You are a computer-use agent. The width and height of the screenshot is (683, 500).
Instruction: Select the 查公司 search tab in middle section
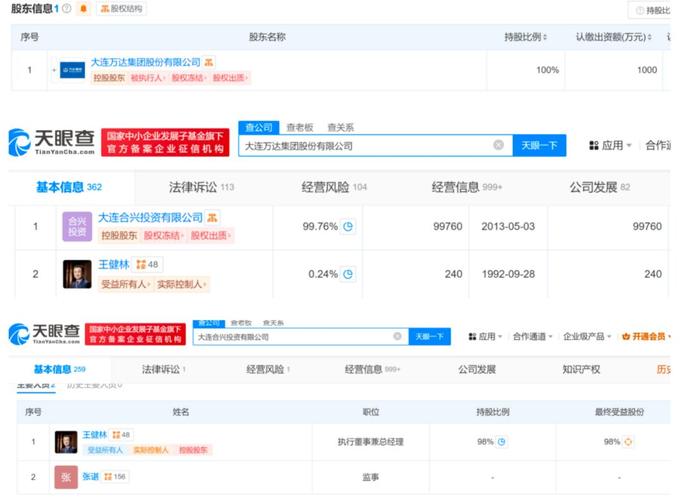pos(259,127)
